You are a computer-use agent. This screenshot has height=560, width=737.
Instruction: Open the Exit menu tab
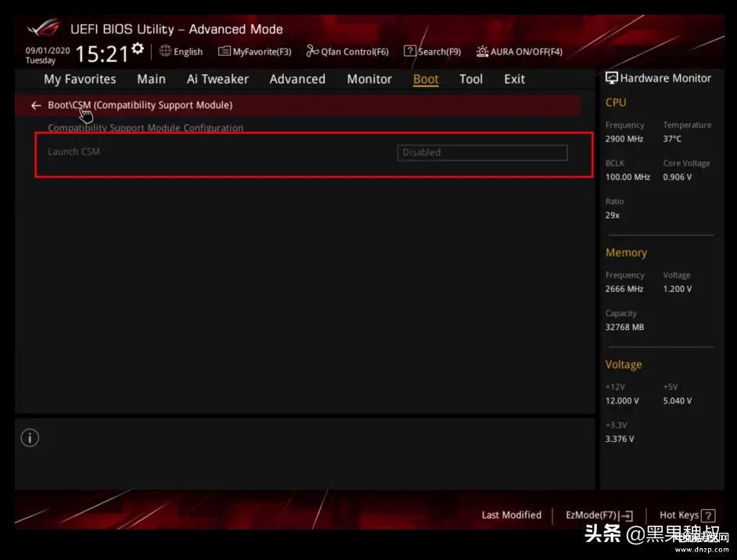pyautogui.click(x=514, y=79)
